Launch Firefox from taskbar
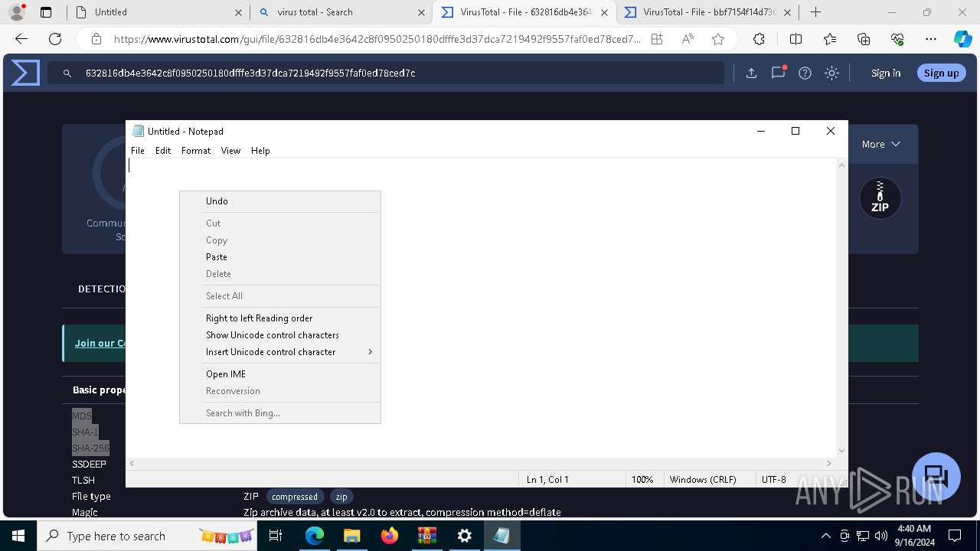Screen dimensions: 980x551 pos(390,536)
